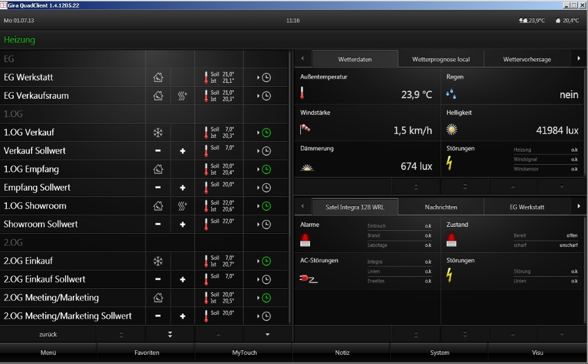Click the heating waves icon for 1.OG Showroom
The height and width of the screenshot is (364, 588).
pos(183,206)
